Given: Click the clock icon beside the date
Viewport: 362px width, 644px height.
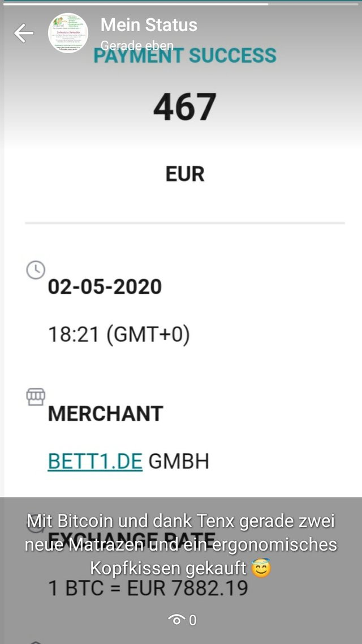Looking at the screenshot, I should 36,271.
